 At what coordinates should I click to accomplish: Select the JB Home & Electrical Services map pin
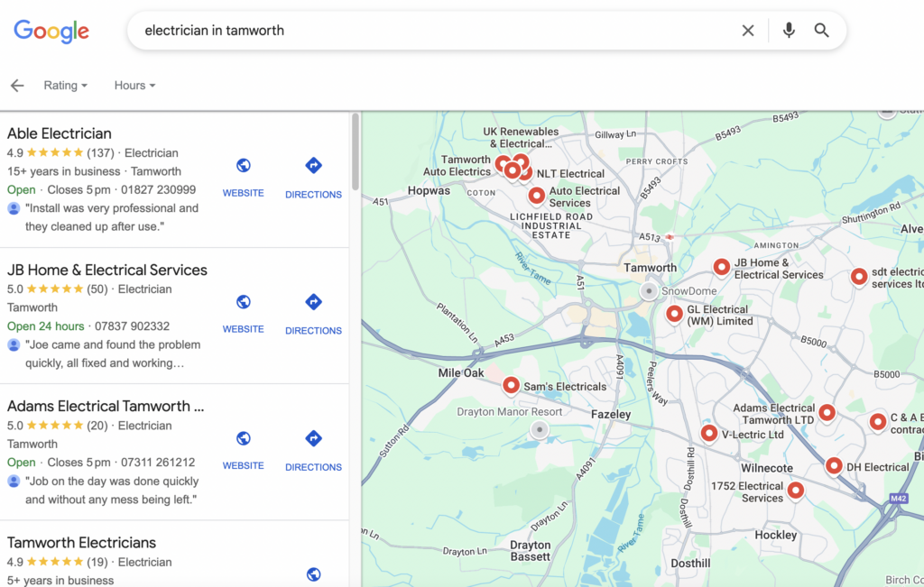coord(721,267)
